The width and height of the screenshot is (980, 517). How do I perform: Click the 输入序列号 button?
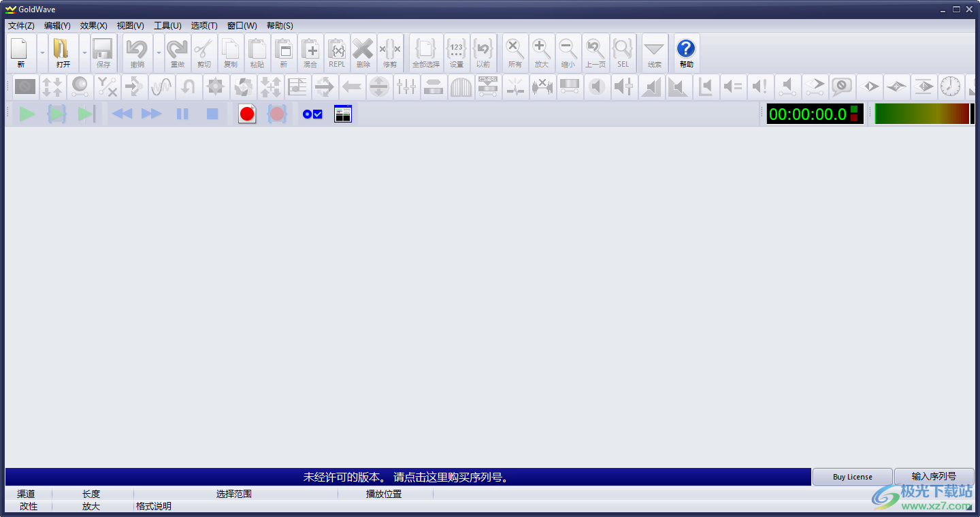(934, 477)
